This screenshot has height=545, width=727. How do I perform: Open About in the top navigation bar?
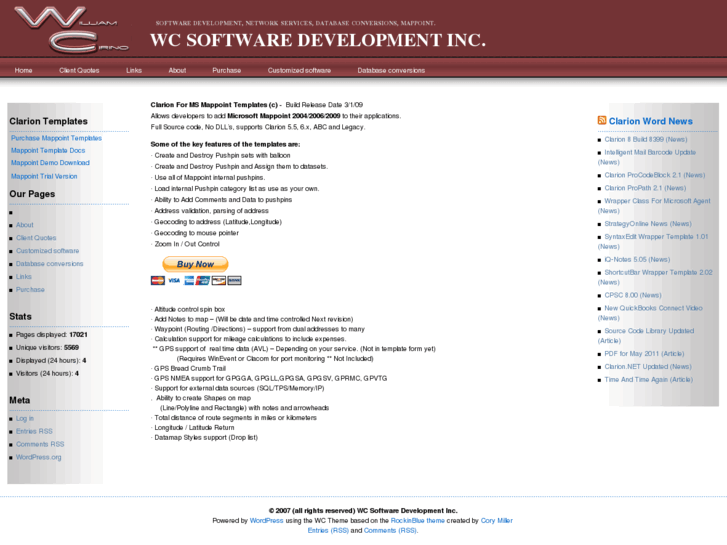(x=177, y=71)
